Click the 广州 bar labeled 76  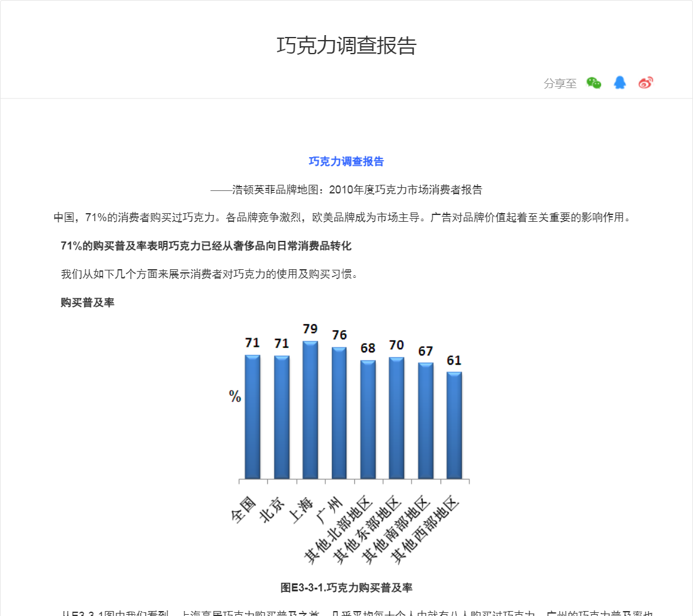(x=339, y=413)
